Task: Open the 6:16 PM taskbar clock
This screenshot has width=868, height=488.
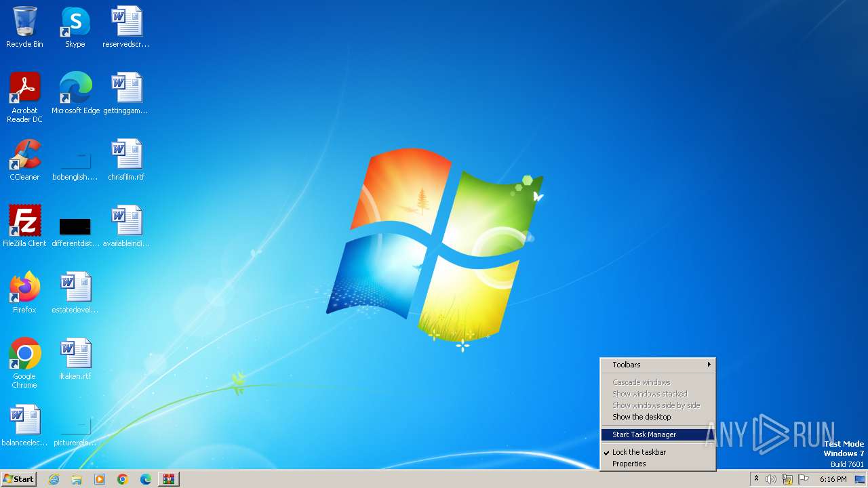Action: (x=833, y=479)
